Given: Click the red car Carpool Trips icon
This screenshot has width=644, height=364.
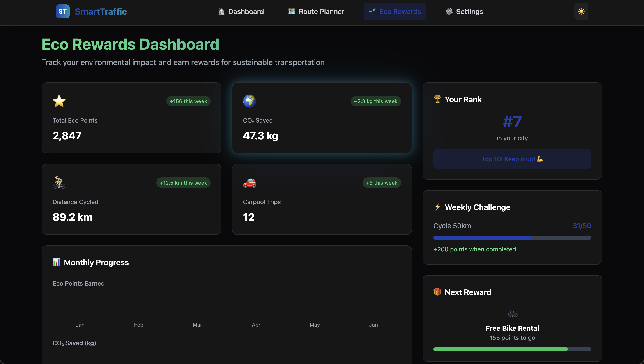Looking at the screenshot, I should (x=249, y=183).
